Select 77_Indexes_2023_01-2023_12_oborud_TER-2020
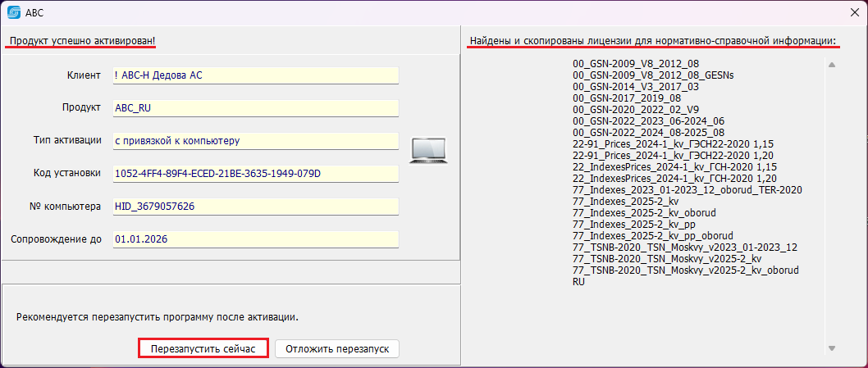Viewport: 868px width, 368px height. click(x=688, y=190)
